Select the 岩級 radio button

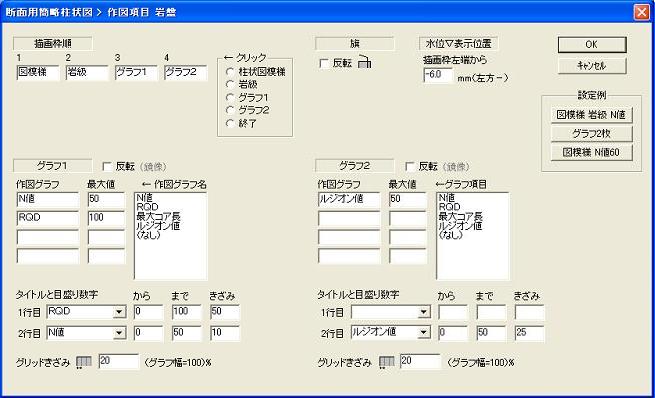pyautogui.click(x=230, y=84)
